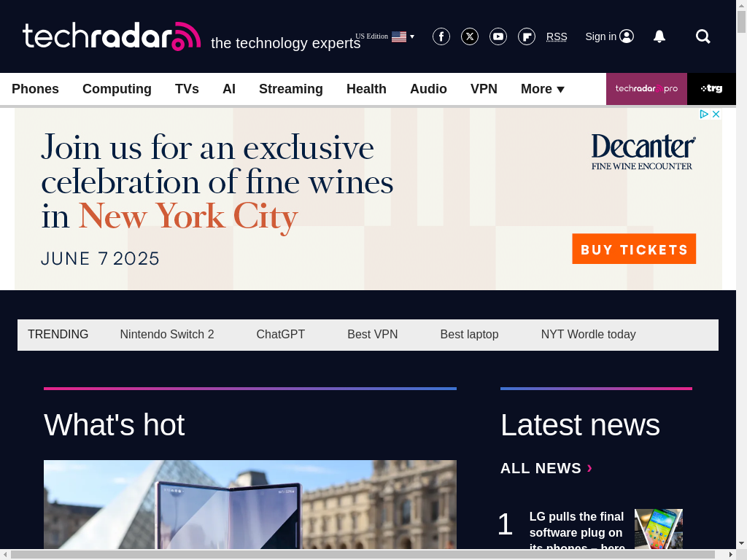This screenshot has width=747, height=560.
Task: Select the Streaming menu item
Action: (x=290, y=89)
